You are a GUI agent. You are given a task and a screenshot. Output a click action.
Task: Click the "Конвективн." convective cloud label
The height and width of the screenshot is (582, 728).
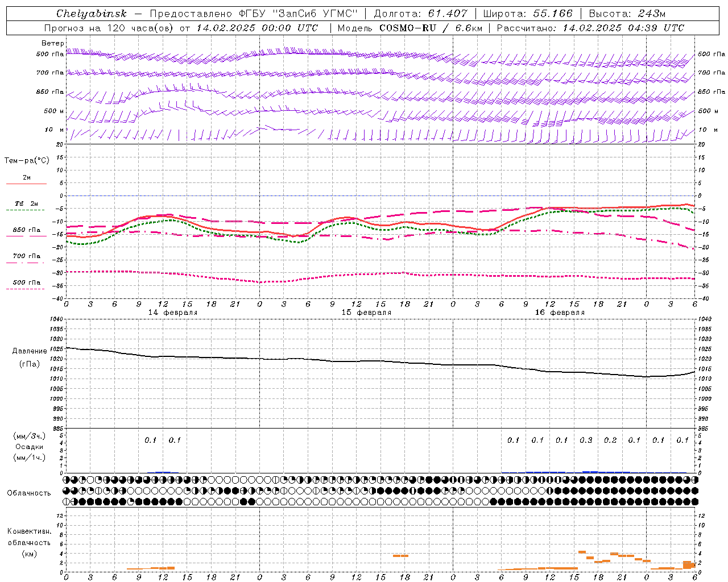[29, 531]
